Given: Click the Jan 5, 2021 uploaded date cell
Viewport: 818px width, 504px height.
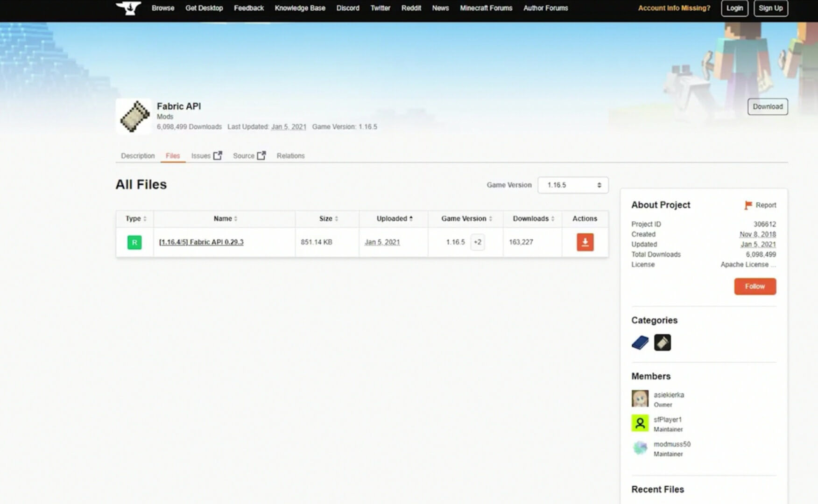Looking at the screenshot, I should 382,242.
